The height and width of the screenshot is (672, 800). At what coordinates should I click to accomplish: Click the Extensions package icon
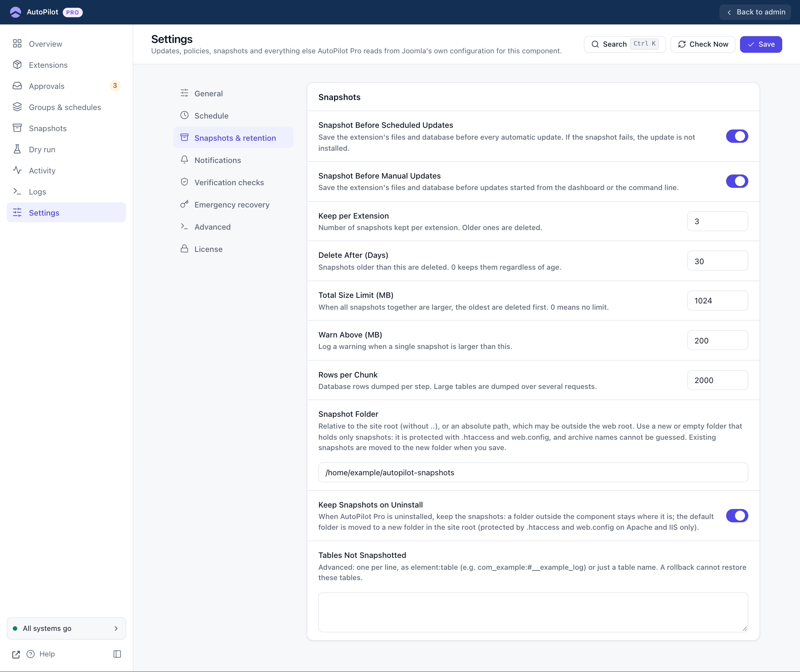17,65
